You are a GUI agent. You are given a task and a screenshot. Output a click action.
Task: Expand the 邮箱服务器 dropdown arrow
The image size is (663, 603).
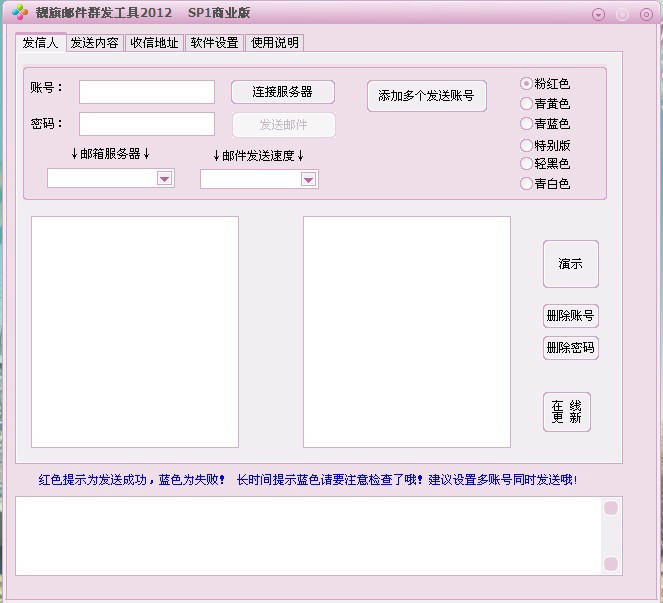coord(164,179)
